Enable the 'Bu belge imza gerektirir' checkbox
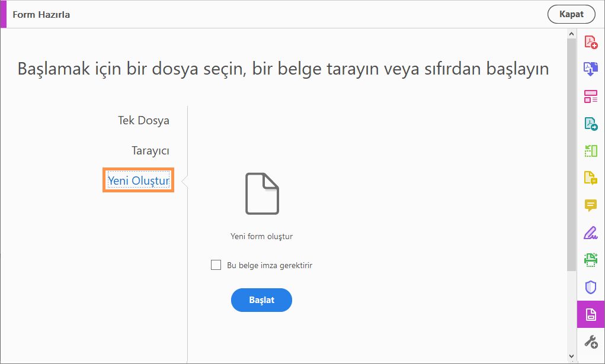The width and height of the screenshot is (605, 364). tap(216, 265)
